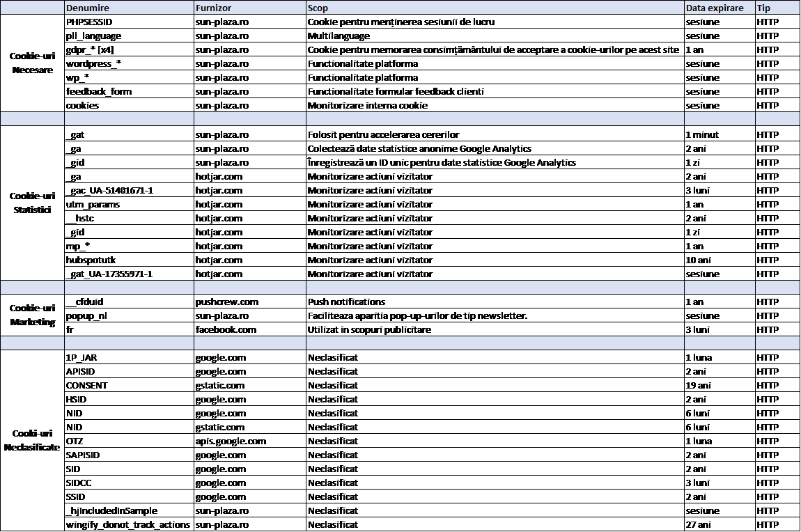The height and width of the screenshot is (532, 801).
Task: Click the Denumire column header
Action: [130, 8]
